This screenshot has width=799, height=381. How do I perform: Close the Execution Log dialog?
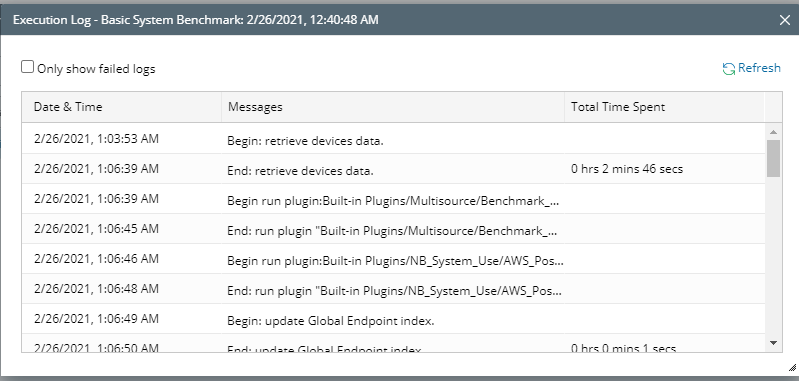(x=784, y=20)
